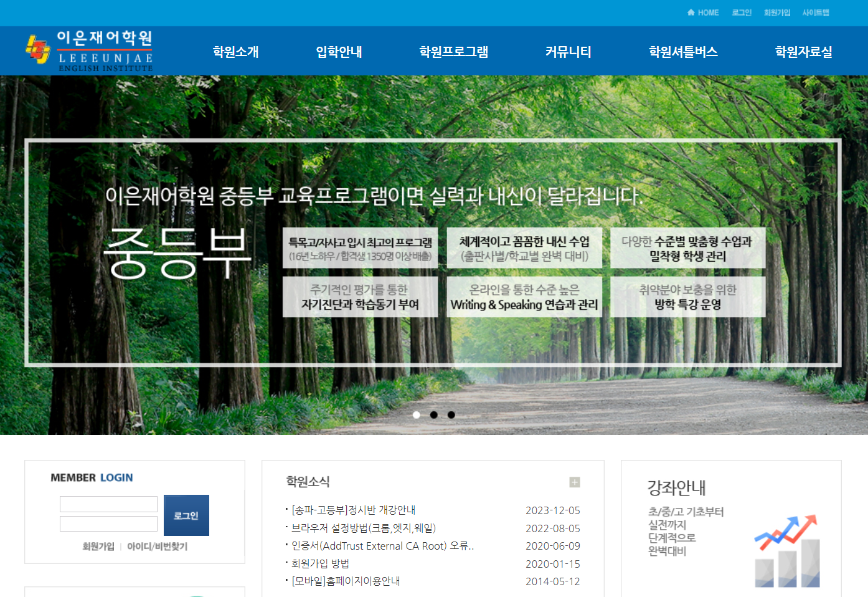Open the 사이트맵 link
The width and height of the screenshot is (868, 597).
point(816,12)
